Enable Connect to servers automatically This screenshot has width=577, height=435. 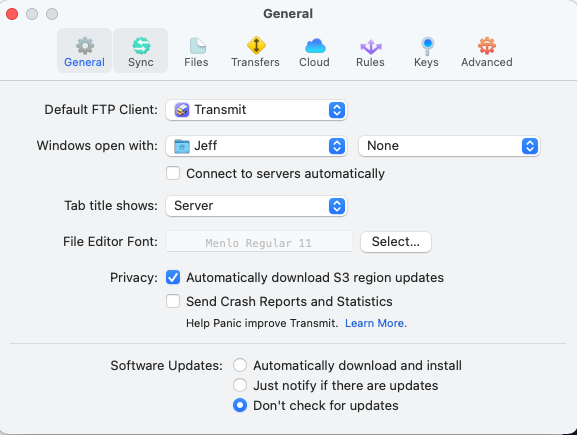point(173,173)
